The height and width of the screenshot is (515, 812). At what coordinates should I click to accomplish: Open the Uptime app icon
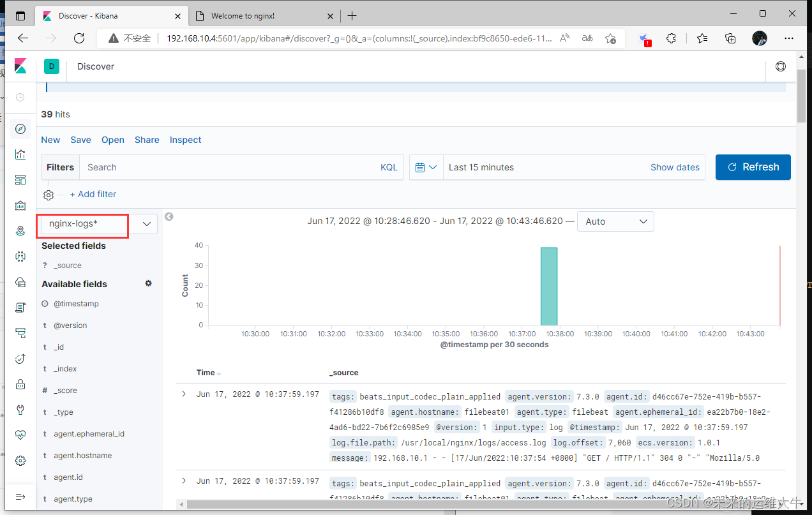tap(20, 359)
